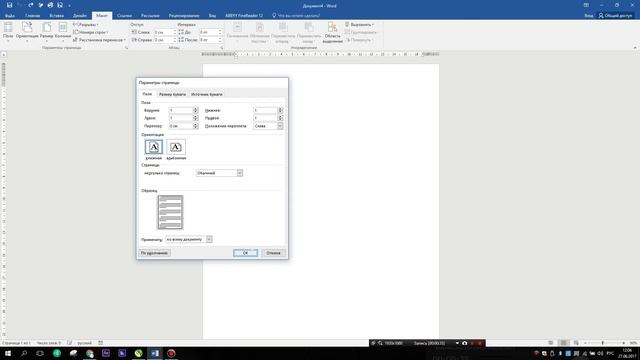Click the Word icon on the taskbar
The image size is (640, 360).
coord(155,353)
